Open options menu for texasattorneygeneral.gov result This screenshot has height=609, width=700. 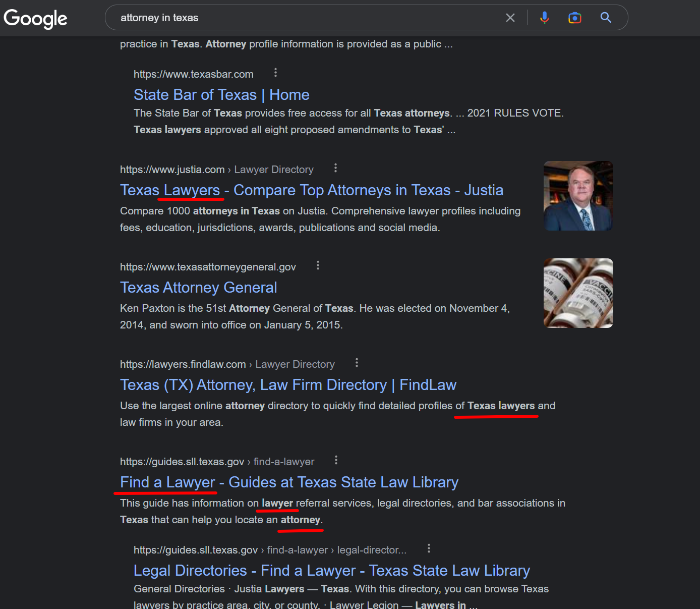[318, 265]
